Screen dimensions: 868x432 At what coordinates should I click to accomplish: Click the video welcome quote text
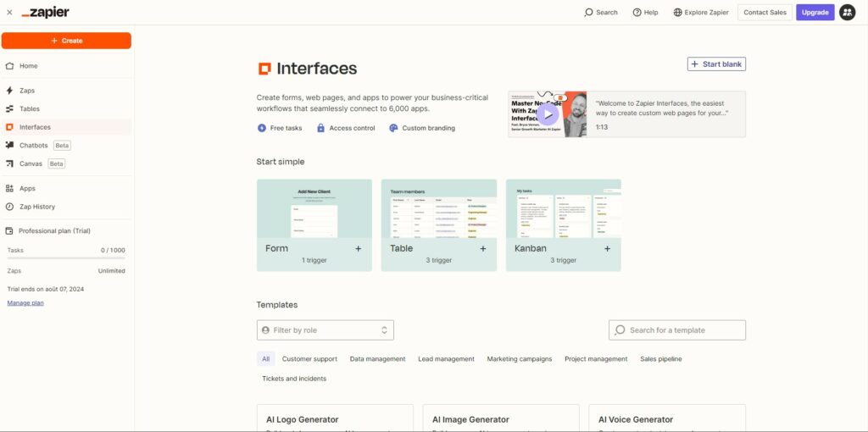click(661, 108)
